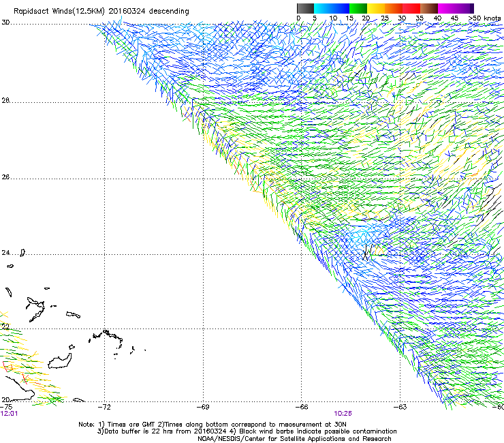Click the legend label 45
504x443 pixels.
tap(454, 18)
